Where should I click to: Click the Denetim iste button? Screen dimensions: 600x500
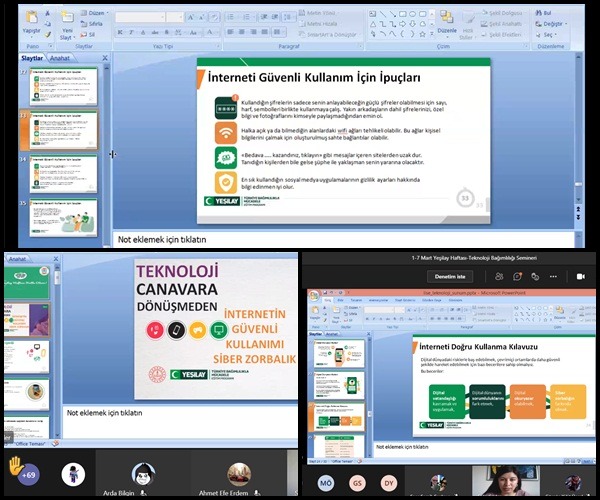click(x=450, y=276)
